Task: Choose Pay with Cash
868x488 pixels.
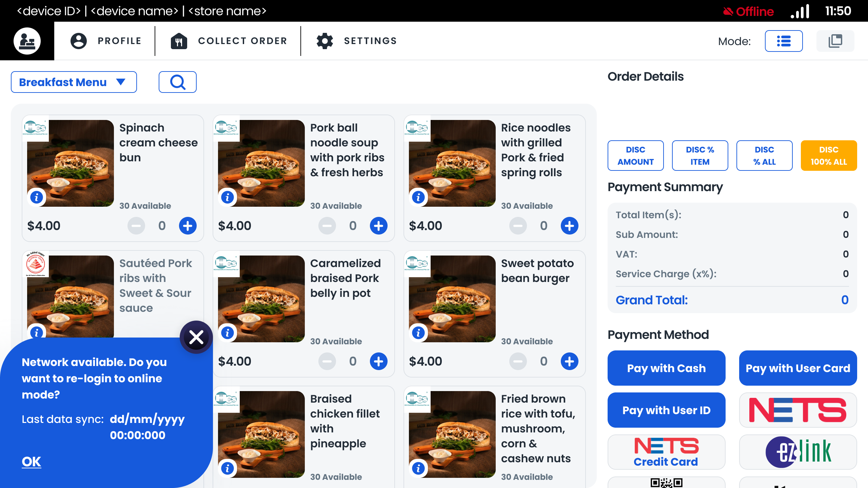Action: tap(666, 368)
